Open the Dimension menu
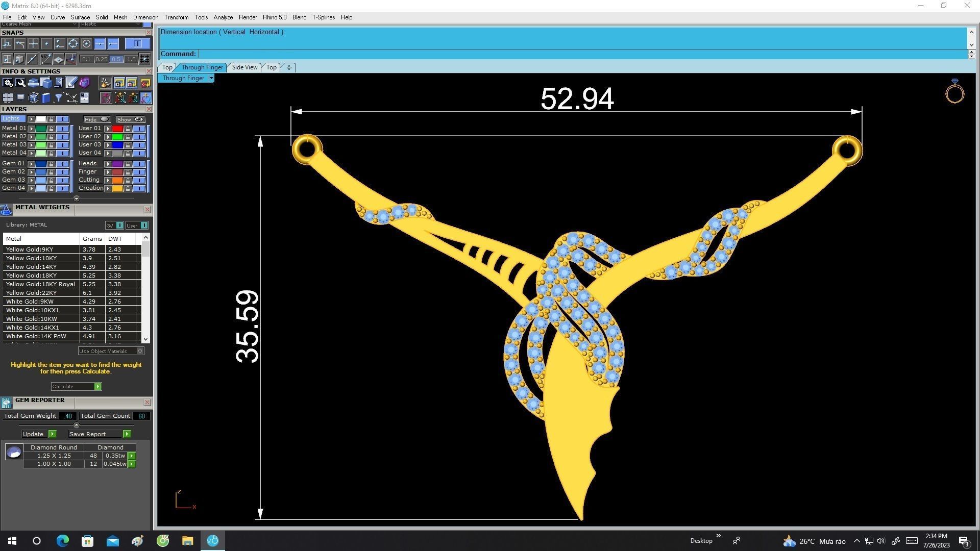Viewport: 980px width, 551px height. [x=145, y=17]
